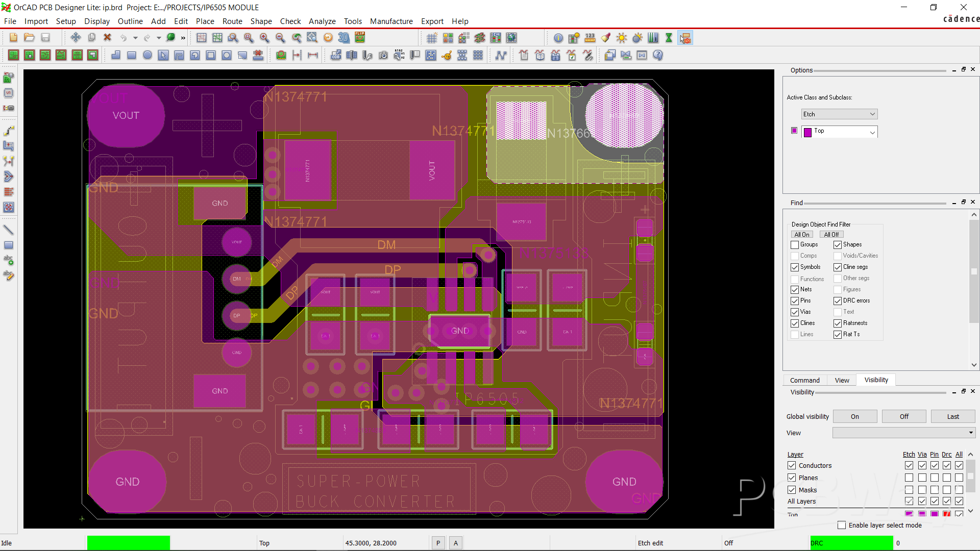
Task: Click the magenta Top layer color swatch
Action: (794, 131)
